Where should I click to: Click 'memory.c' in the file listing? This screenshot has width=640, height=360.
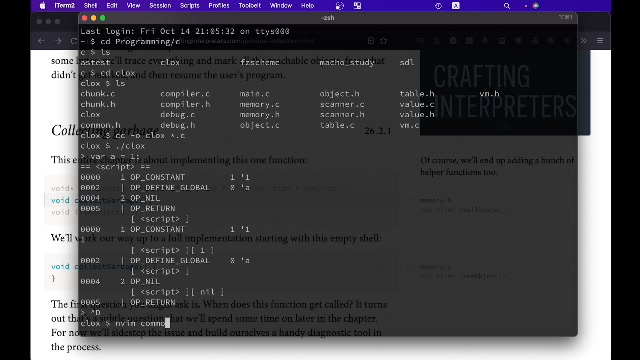point(260,104)
